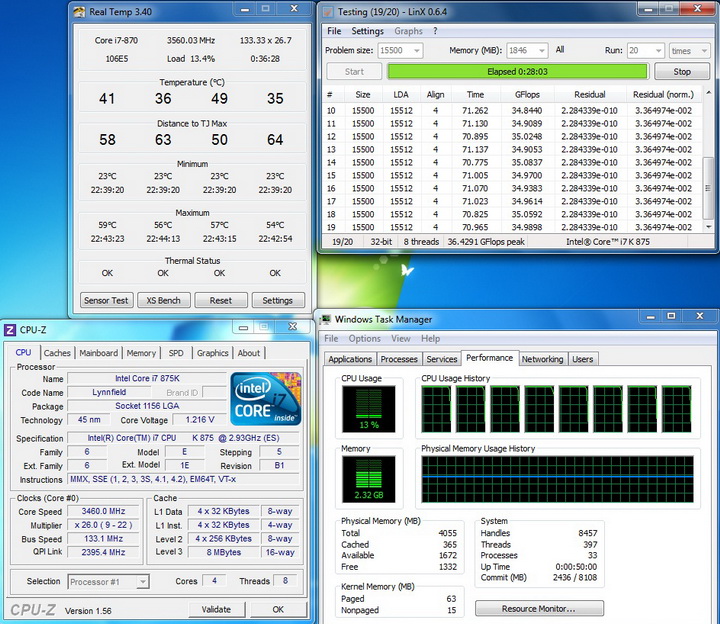This screenshot has height=624, width=720.
Task: Click the CPU-Z title bar Z icon
Action: click(10, 330)
